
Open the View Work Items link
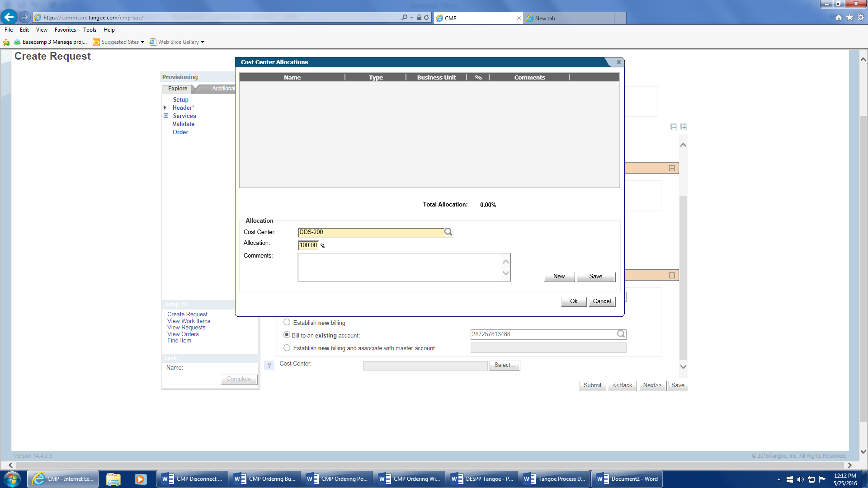pos(189,321)
